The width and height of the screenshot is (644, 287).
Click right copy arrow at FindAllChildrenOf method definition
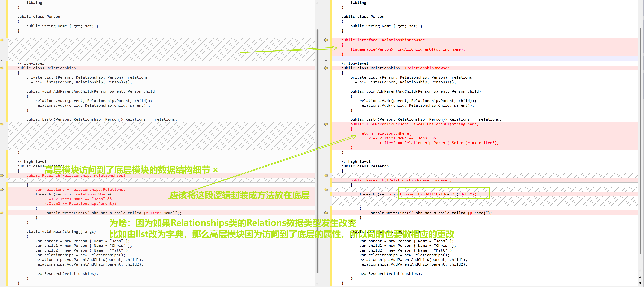pos(326,124)
